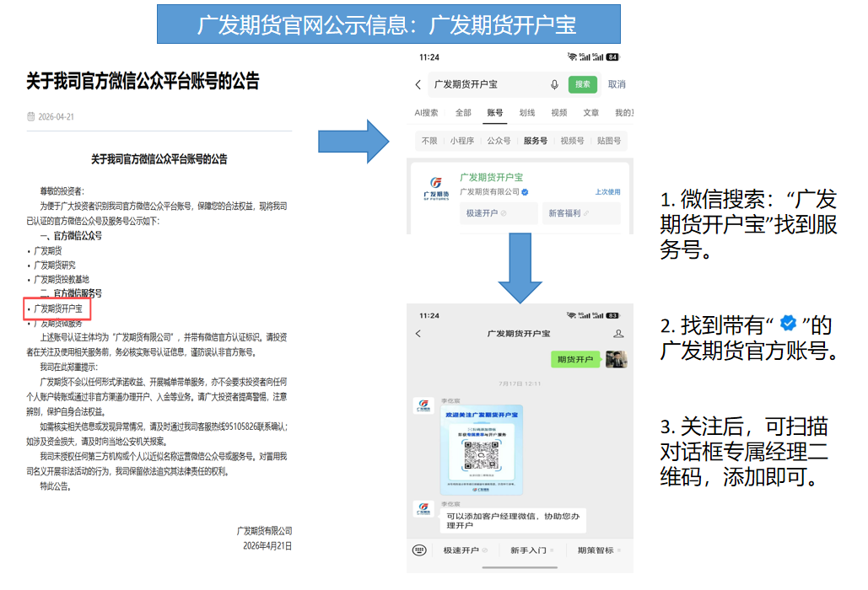Choose the 公众号 filter

pos(499,141)
